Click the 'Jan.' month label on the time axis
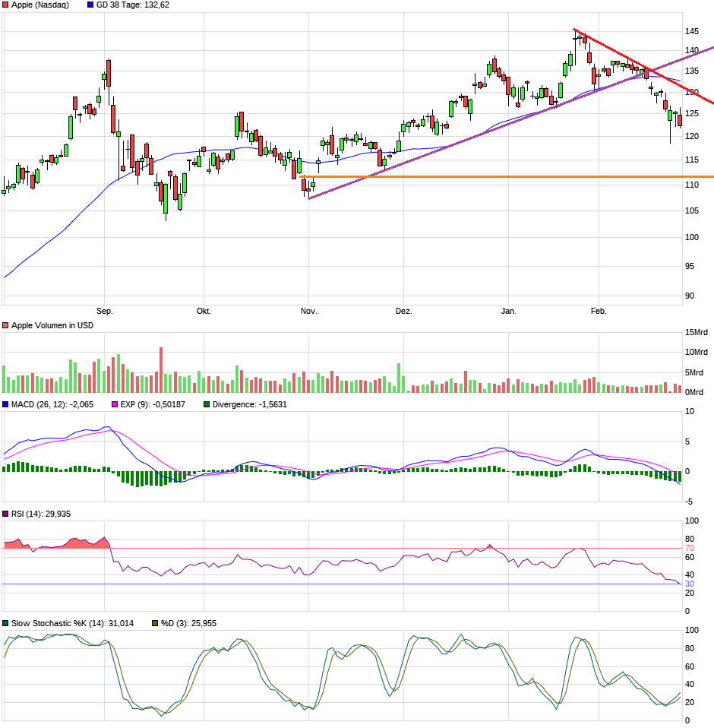 pos(508,311)
